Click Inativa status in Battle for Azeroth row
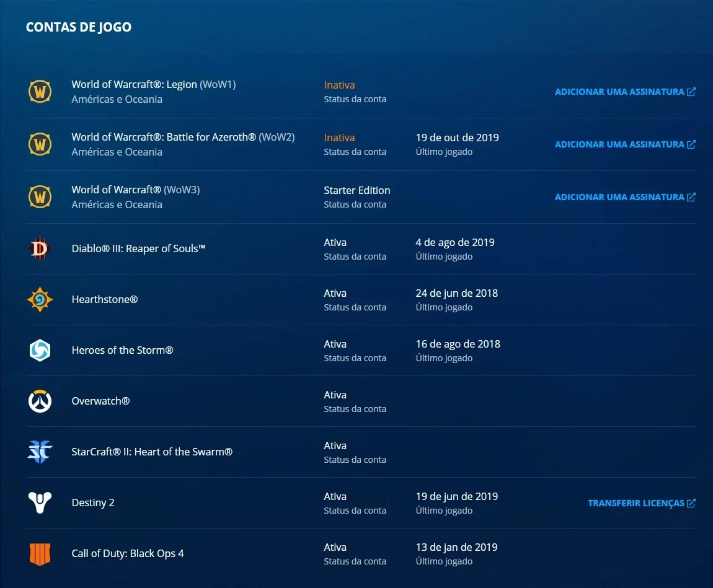Screen dimensions: 713x588 [x=339, y=138]
